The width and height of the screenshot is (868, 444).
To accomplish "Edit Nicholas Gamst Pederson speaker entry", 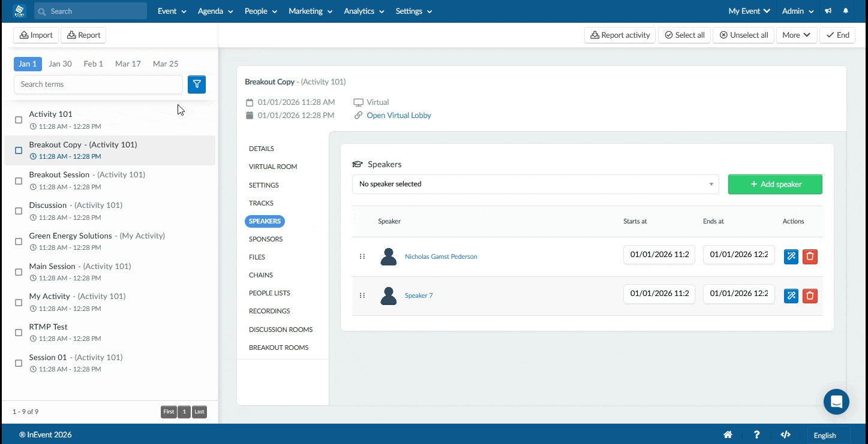I will point(791,256).
